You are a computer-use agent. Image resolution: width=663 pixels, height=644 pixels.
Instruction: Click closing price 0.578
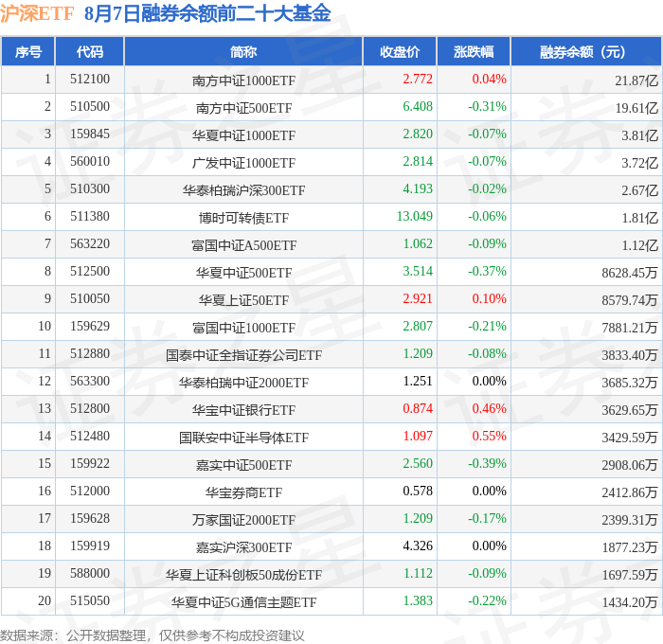coord(418,491)
